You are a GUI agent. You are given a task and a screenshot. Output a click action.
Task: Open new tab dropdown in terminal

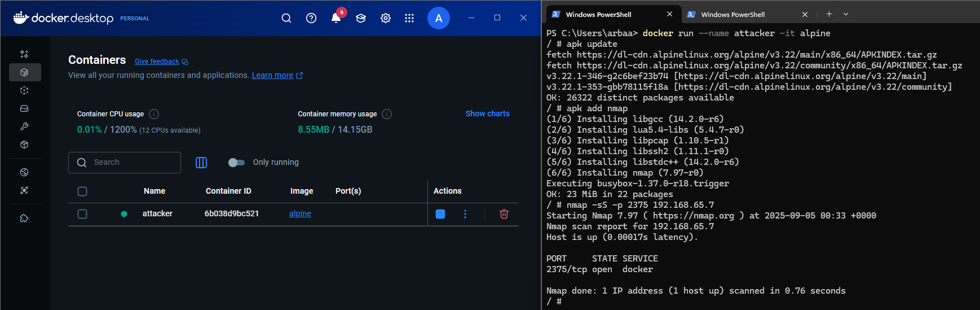(x=846, y=14)
